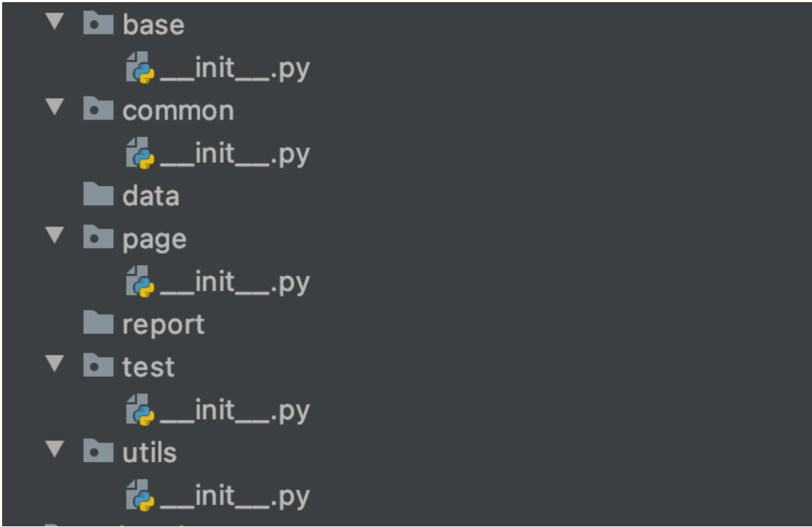The image size is (812, 527).
Task: Select __init__.py inside common folder
Action: [235, 155]
